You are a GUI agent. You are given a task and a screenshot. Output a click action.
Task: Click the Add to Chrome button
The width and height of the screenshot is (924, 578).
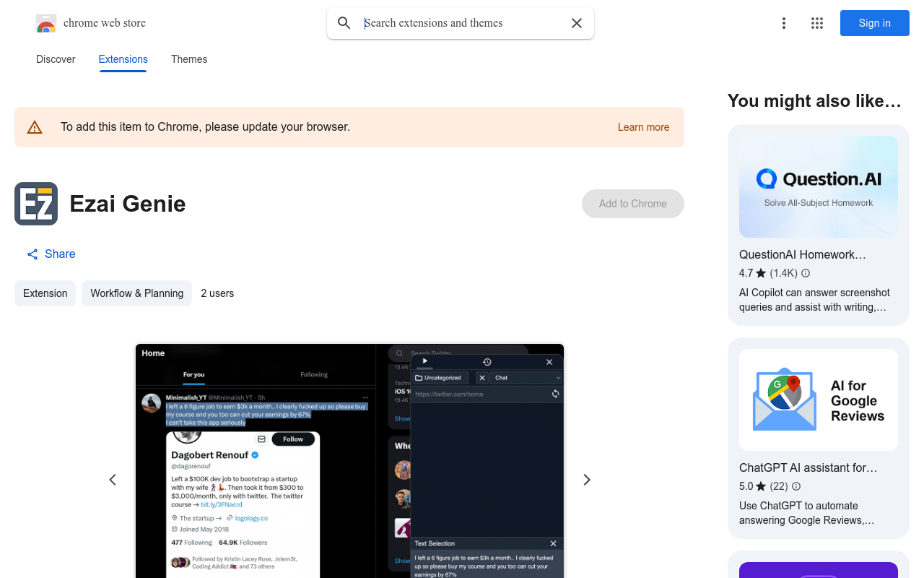(x=633, y=204)
